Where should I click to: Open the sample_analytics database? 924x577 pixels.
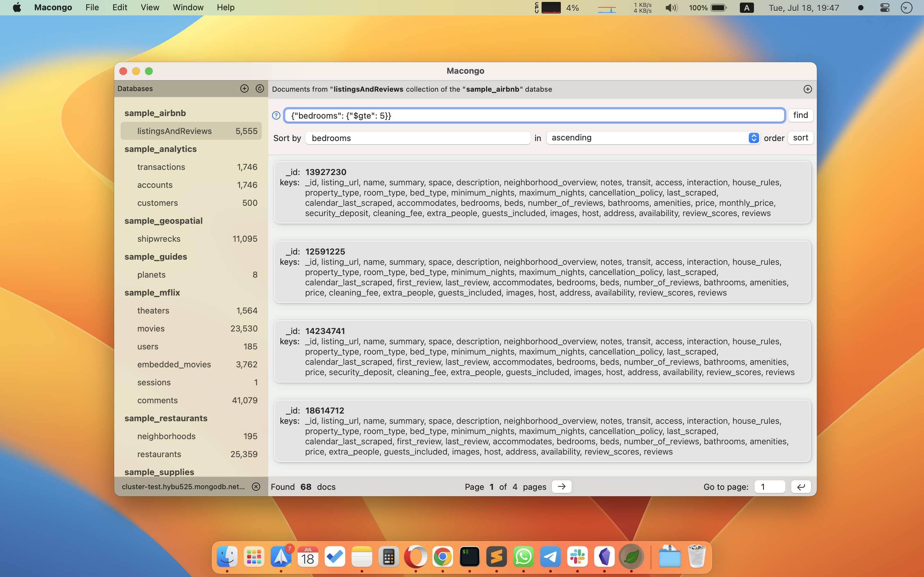coord(160,149)
